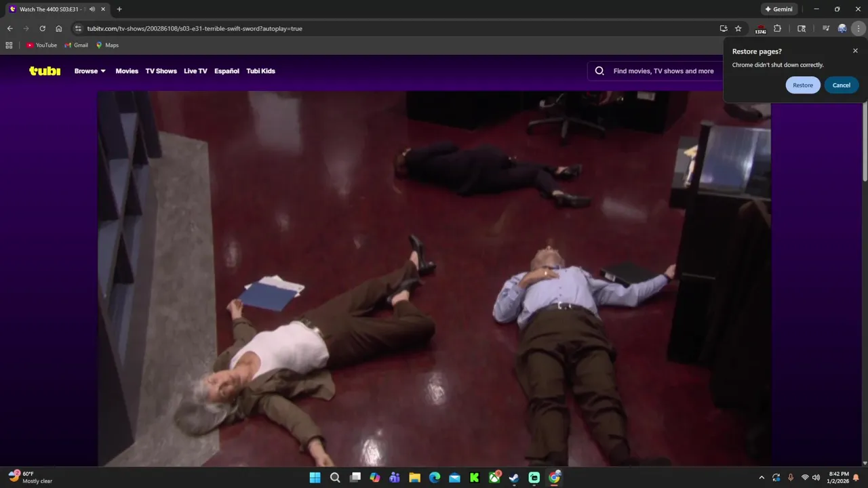Open the Movies section
868x488 pixels.
pyautogui.click(x=127, y=70)
